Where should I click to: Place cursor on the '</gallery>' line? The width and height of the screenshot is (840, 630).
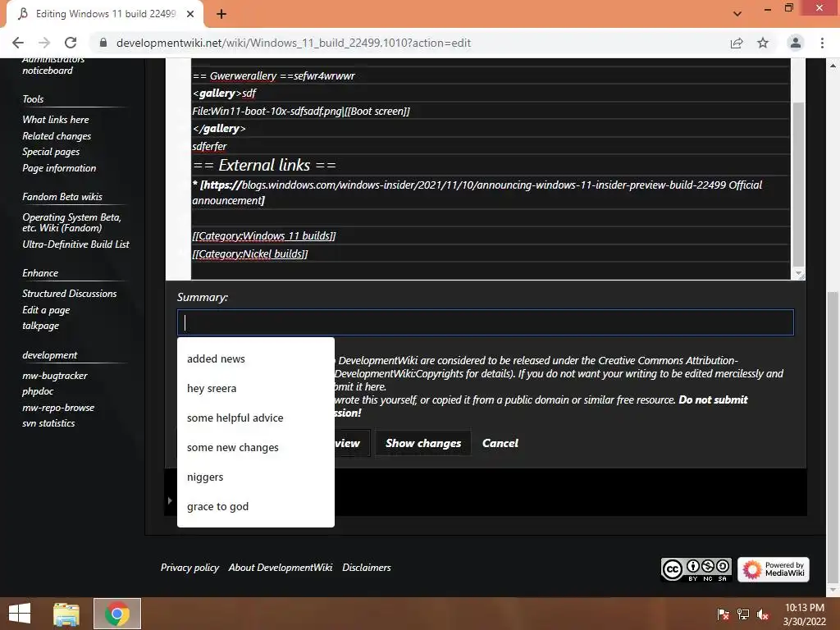[218, 129]
